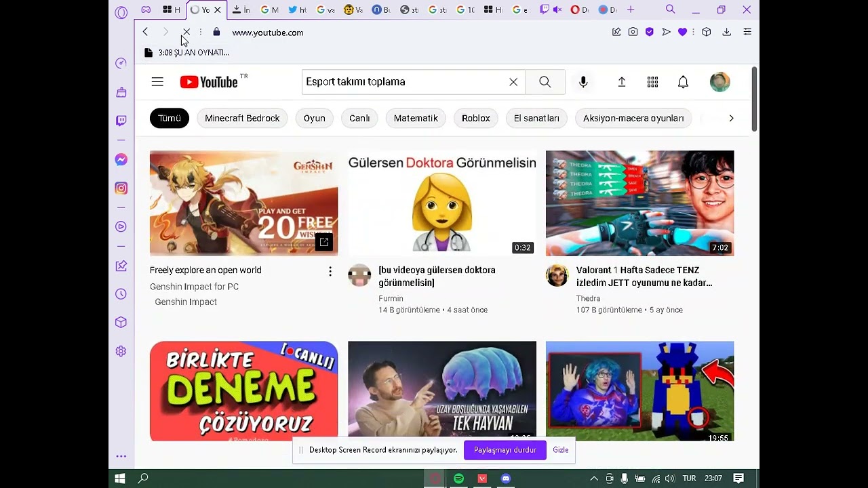Open GX Corner gamepad icon
Viewport: 868px width, 488px height.
click(x=146, y=9)
